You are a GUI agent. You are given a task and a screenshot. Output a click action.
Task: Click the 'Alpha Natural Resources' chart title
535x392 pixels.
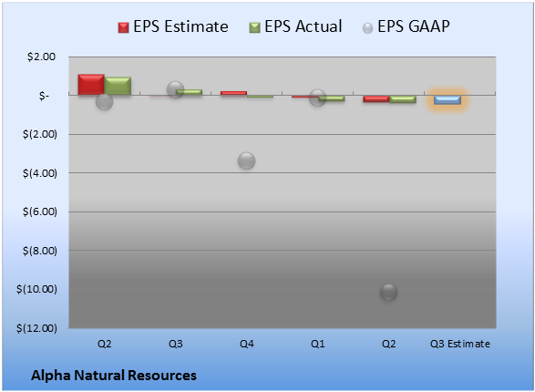pyautogui.click(x=114, y=376)
